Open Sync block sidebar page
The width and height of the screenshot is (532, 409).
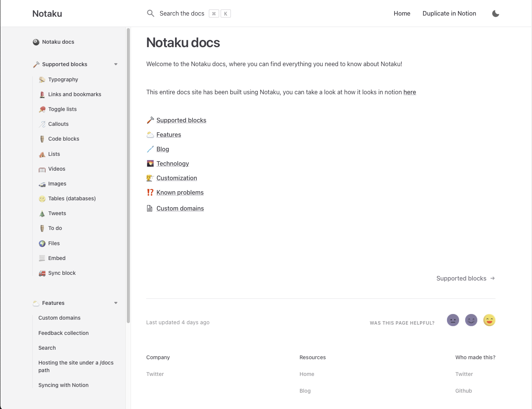(x=62, y=273)
